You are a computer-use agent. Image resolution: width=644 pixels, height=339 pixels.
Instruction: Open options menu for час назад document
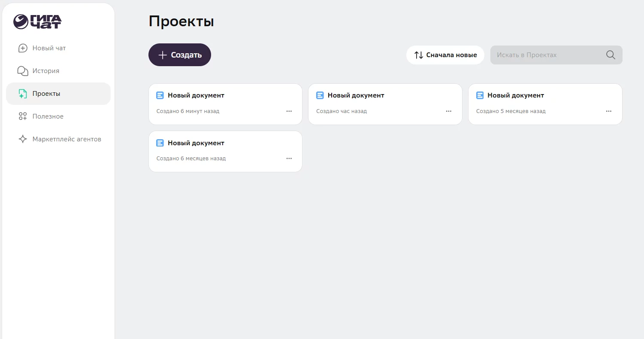click(448, 111)
